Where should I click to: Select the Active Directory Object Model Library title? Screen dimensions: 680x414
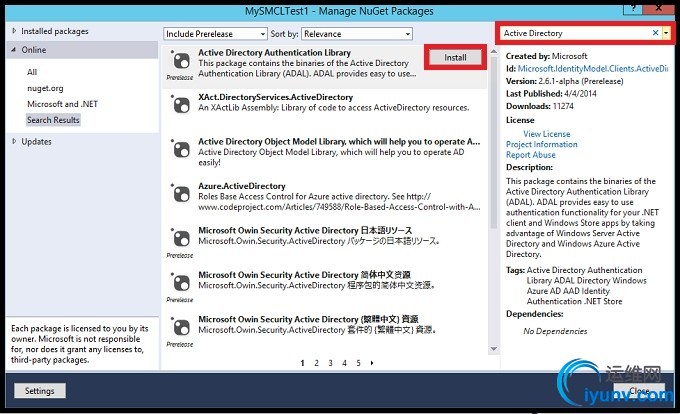click(x=339, y=142)
